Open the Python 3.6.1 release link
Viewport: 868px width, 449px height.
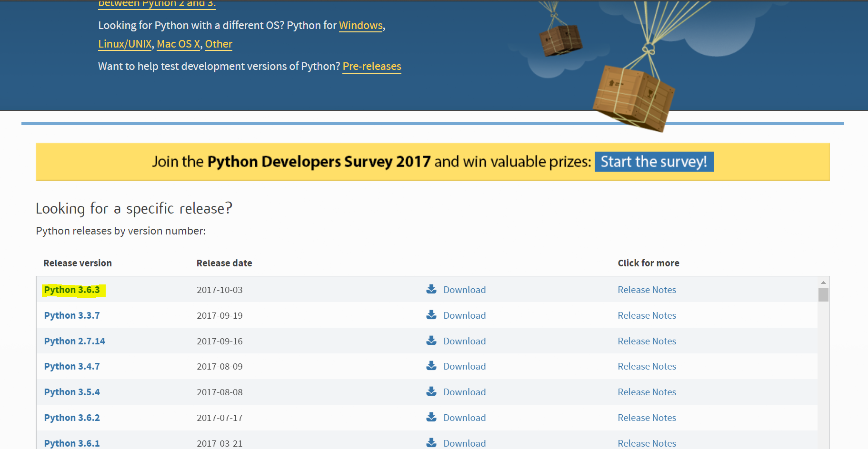72,443
